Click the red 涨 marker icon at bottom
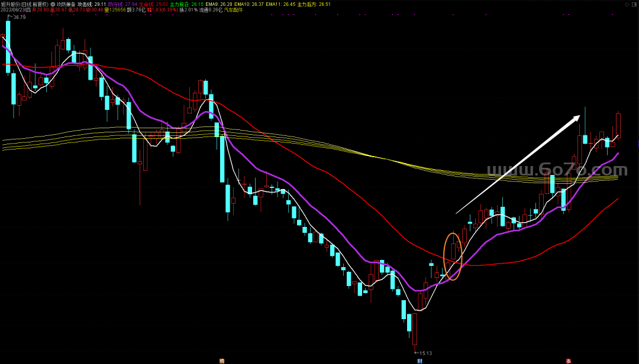The image size is (639, 364). click(x=568, y=361)
